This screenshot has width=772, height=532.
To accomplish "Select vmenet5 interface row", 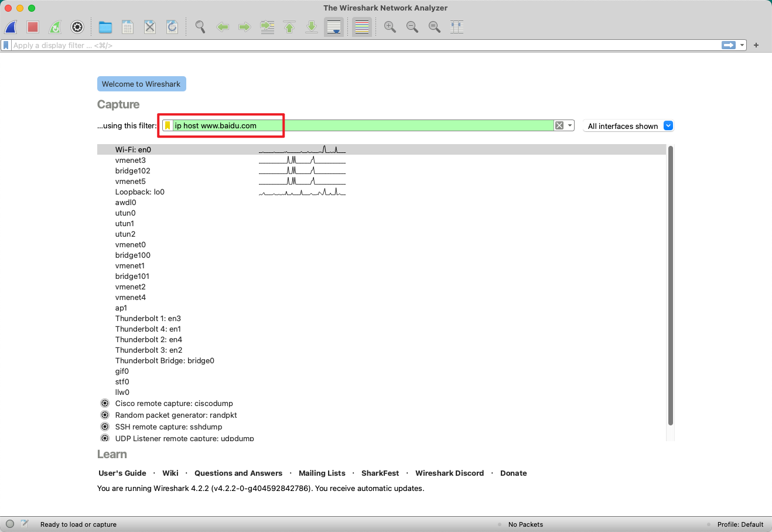I will (x=381, y=181).
